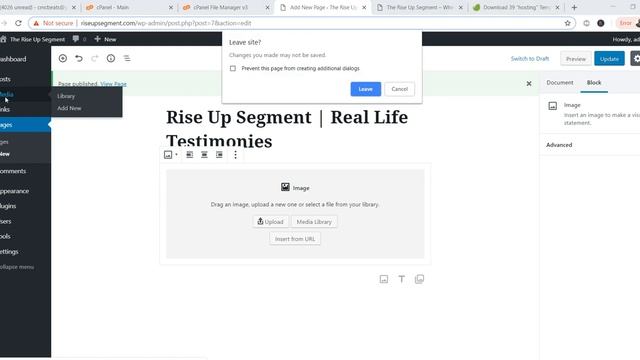Click the Redo arrow icon
The height and width of the screenshot is (360, 640).
(x=95, y=58)
